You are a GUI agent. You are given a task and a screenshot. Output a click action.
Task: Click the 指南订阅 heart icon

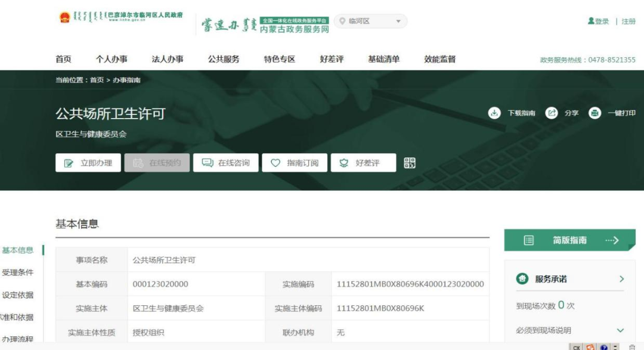pyautogui.click(x=275, y=163)
